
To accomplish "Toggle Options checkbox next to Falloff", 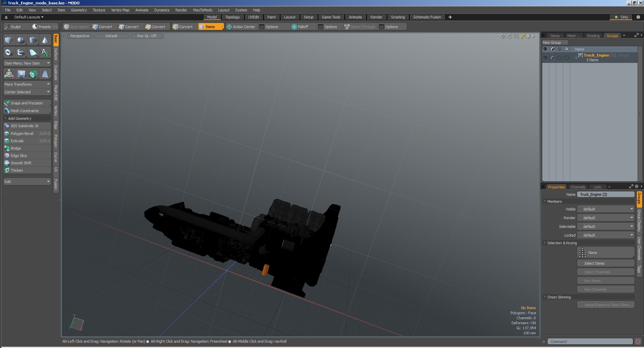I will (321, 27).
